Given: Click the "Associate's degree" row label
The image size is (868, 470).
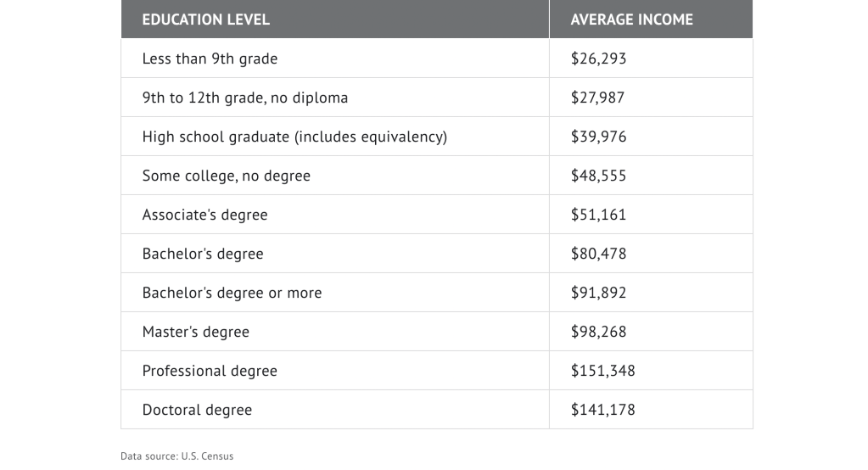Looking at the screenshot, I should point(204,215).
